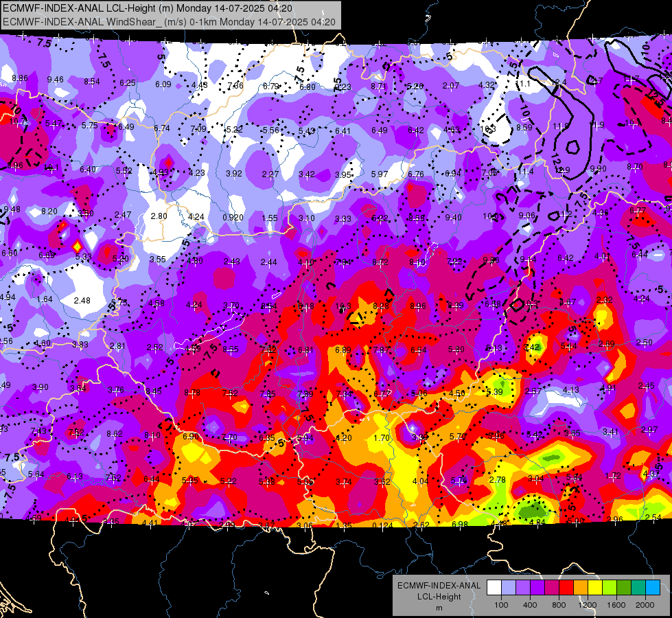Image resolution: width=672 pixels, height=618 pixels.
Task: Click the wind shear value 2.97
Action: click(649, 430)
